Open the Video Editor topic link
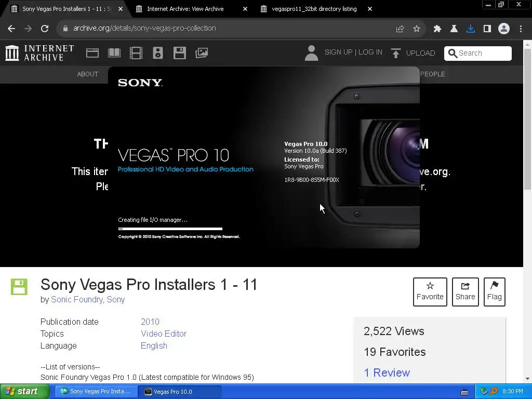This screenshot has height=399, width=532. pyautogui.click(x=164, y=334)
